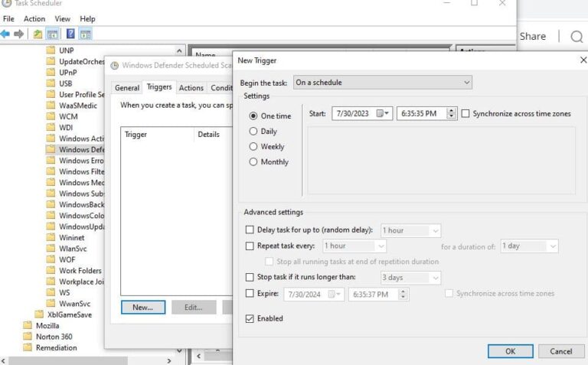Expand the random delay 1 hour dropdown
The height and width of the screenshot is (365, 588).
tap(435, 230)
